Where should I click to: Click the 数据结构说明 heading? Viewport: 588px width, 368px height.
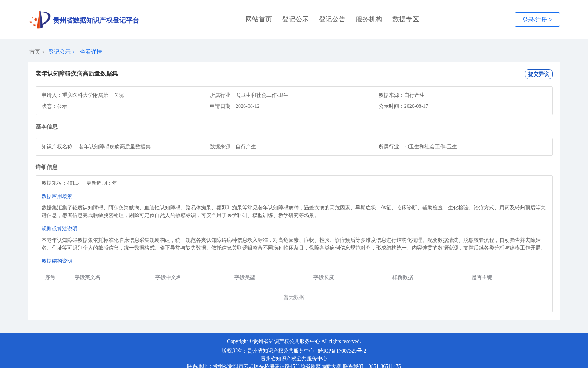(57, 261)
